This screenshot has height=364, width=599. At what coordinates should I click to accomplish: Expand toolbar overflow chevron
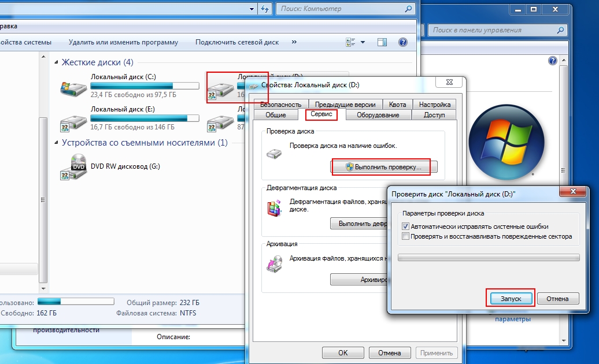tap(294, 42)
